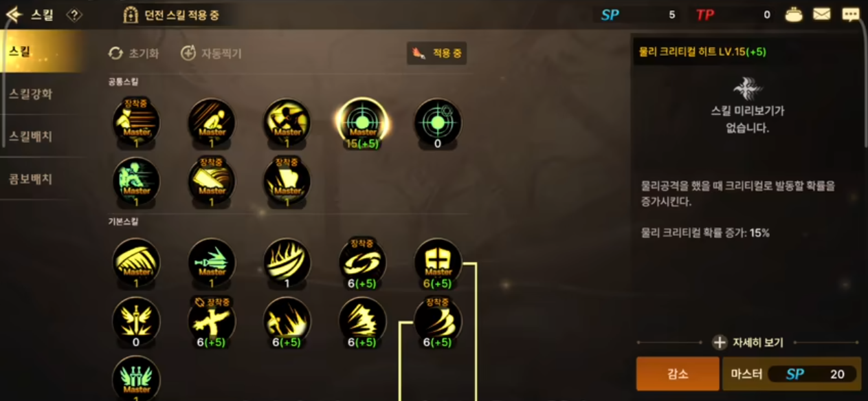Open the 콤보배치 tab

click(30, 179)
